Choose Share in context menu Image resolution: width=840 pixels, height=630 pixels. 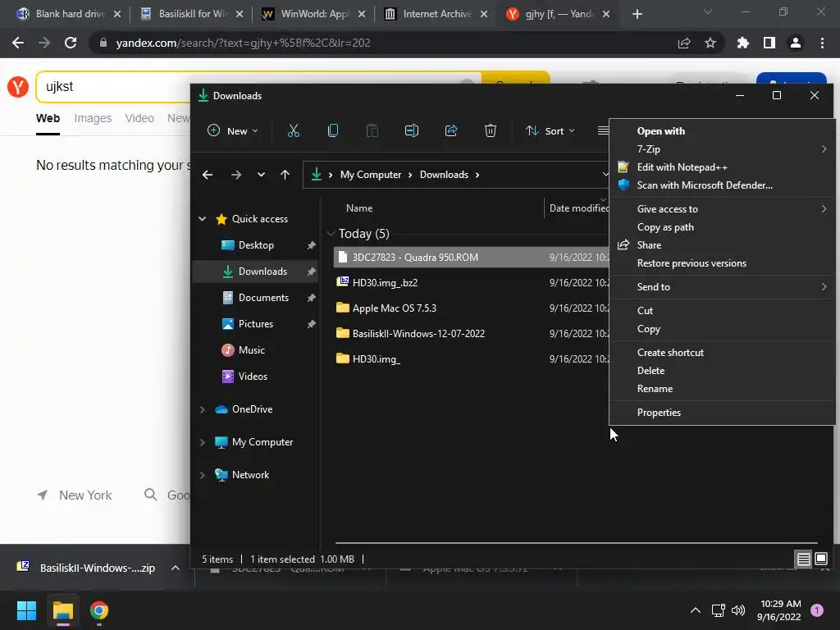click(x=722, y=244)
